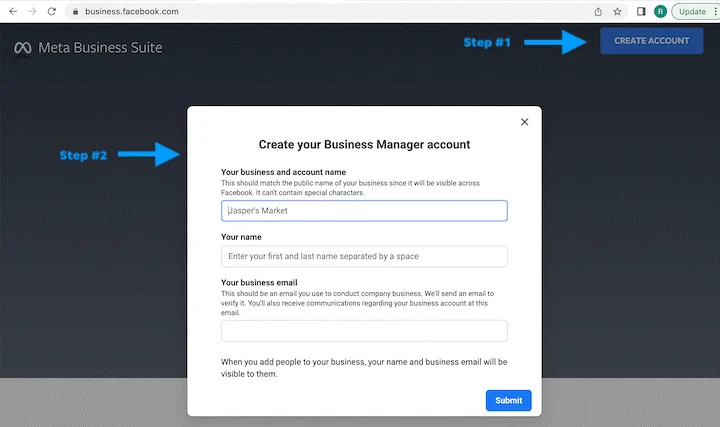Click the browser forward arrow

pos(31,11)
